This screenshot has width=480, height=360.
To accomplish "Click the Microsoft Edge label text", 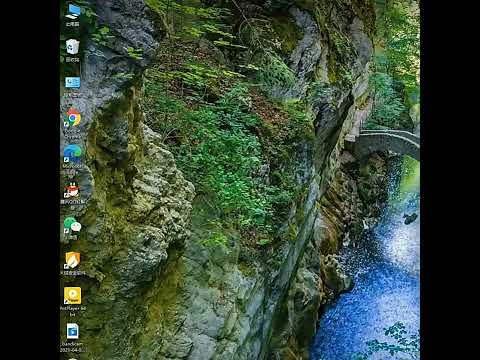I will [x=72, y=169].
